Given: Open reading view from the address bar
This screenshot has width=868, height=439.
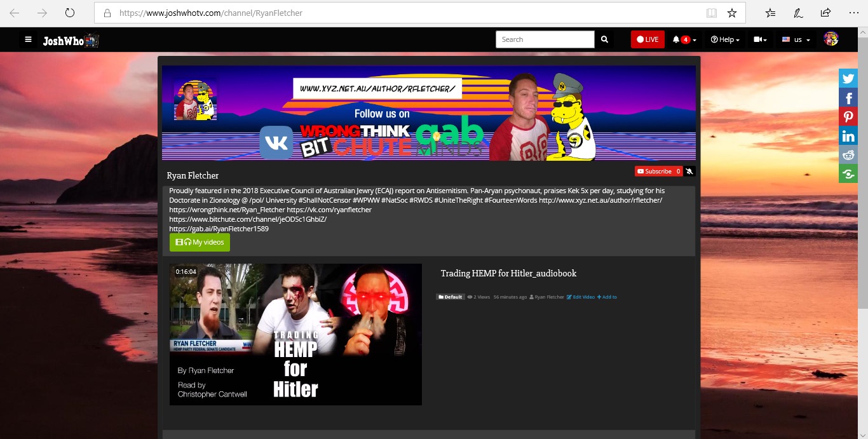Looking at the screenshot, I should pos(712,13).
